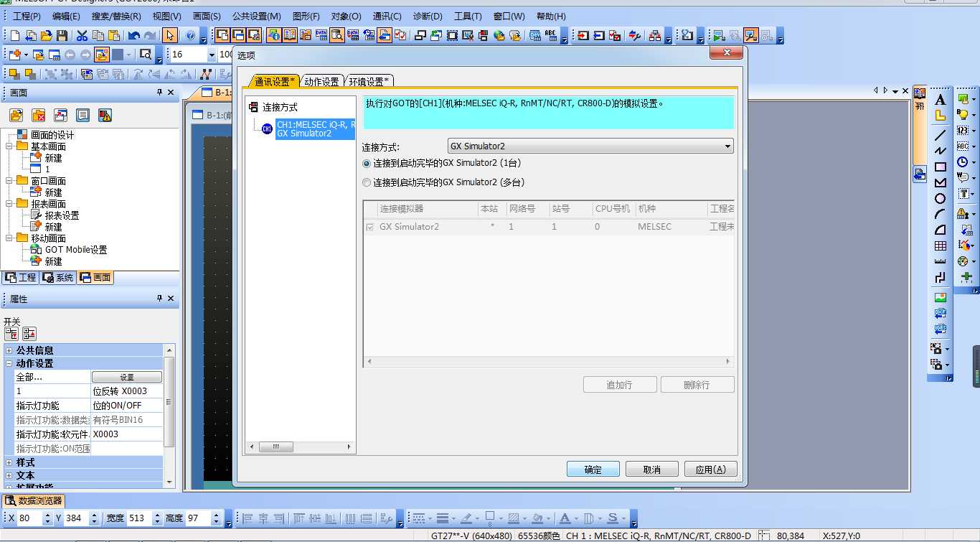Click the warning screen icon in 画面 panel

105,115
